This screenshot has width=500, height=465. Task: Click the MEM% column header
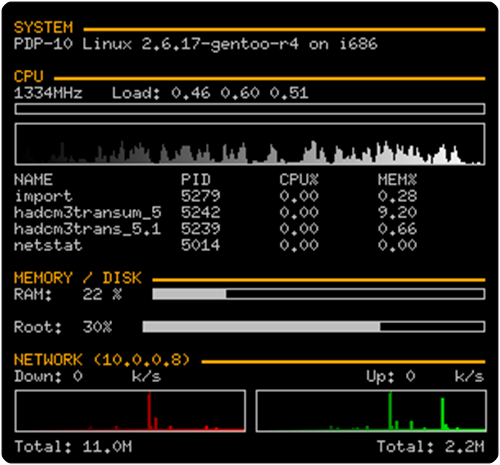tap(397, 180)
